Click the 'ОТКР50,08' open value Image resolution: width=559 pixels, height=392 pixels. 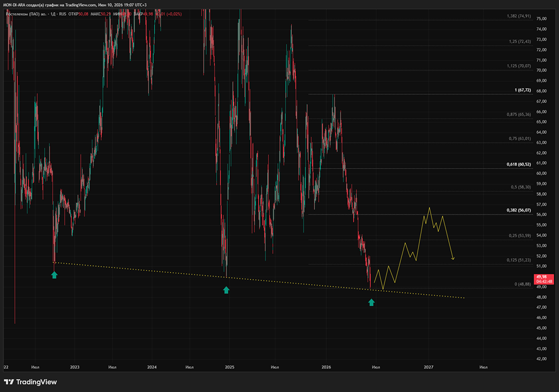coord(78,14)
